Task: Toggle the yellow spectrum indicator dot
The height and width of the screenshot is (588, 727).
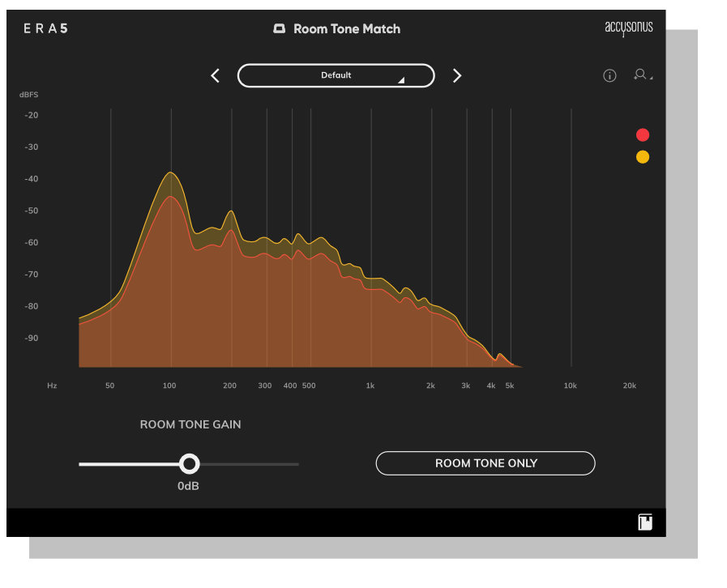Action: tap(643, 157)
